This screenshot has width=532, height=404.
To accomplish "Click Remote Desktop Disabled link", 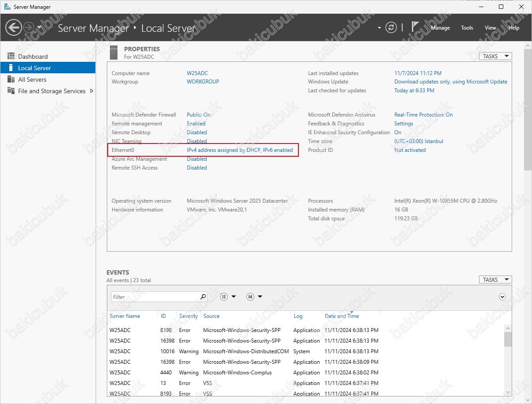I will (197, 132).
